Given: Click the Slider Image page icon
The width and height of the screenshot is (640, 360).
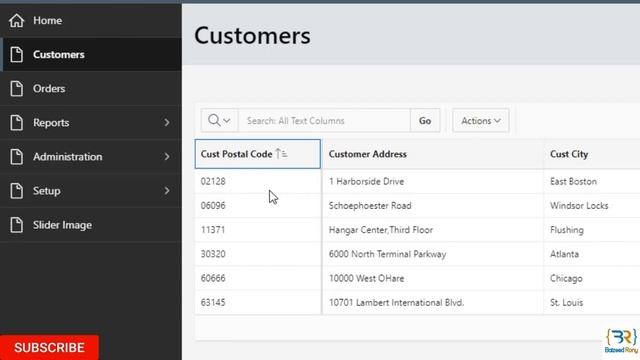Looking at the screenshot, I should (17, 225).
